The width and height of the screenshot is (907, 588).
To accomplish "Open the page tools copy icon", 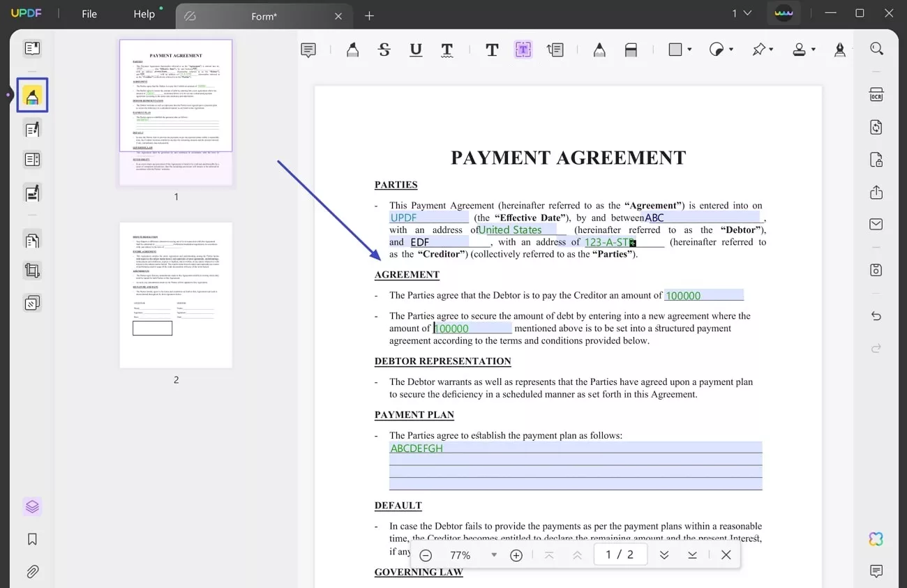I will point(32,239).
